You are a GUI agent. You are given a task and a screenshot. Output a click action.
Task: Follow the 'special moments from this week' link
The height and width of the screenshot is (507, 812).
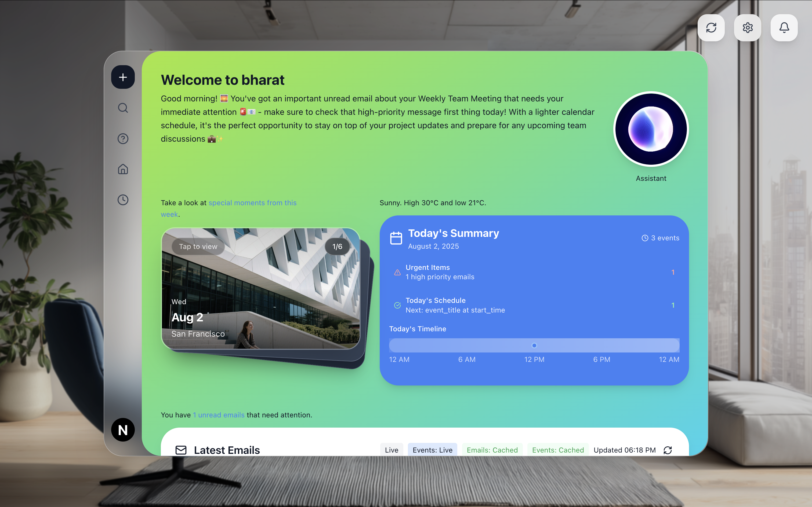click(x=252, y=203)
